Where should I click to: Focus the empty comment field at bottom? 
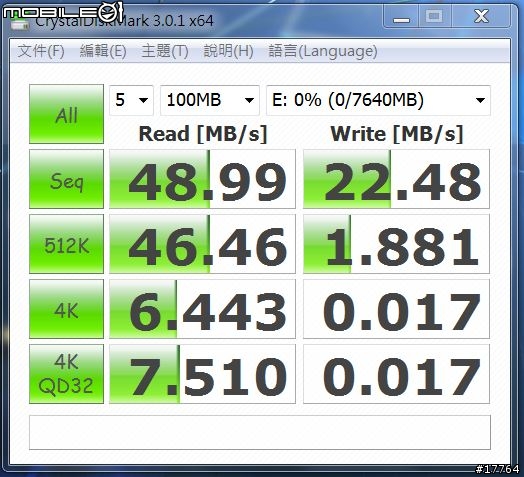point(260,433)
